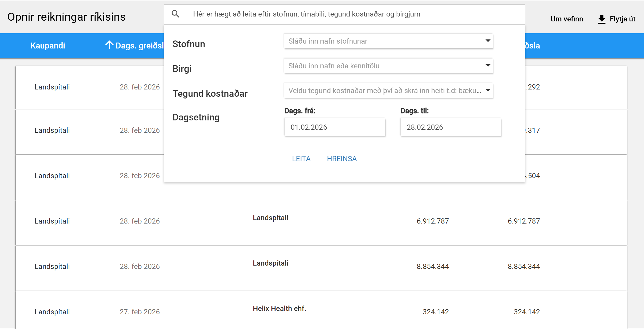Click the Dags. frá date field
This screenshot has height=329, width=644.
pos(335,127)
